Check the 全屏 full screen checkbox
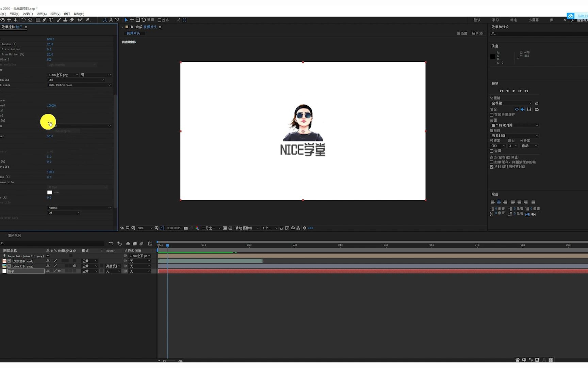Viewport: 588px width, 368px height. click(492, 151)
